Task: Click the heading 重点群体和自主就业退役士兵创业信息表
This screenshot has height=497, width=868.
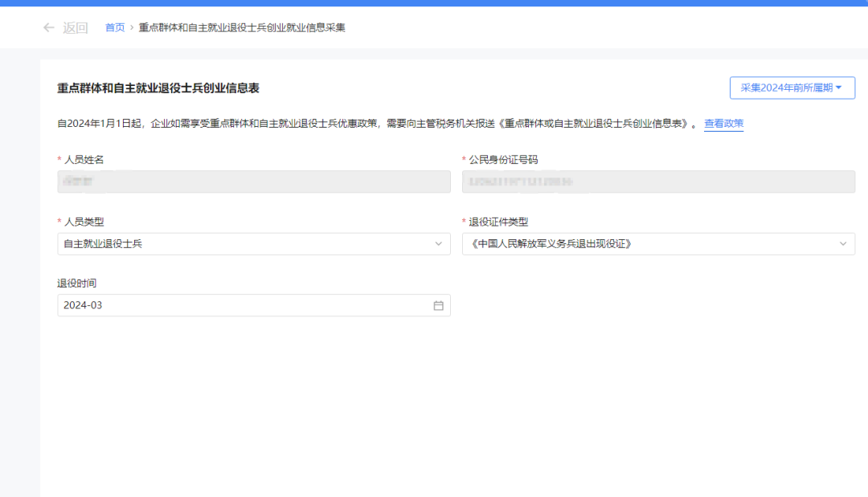Action: tap(158, 88)
